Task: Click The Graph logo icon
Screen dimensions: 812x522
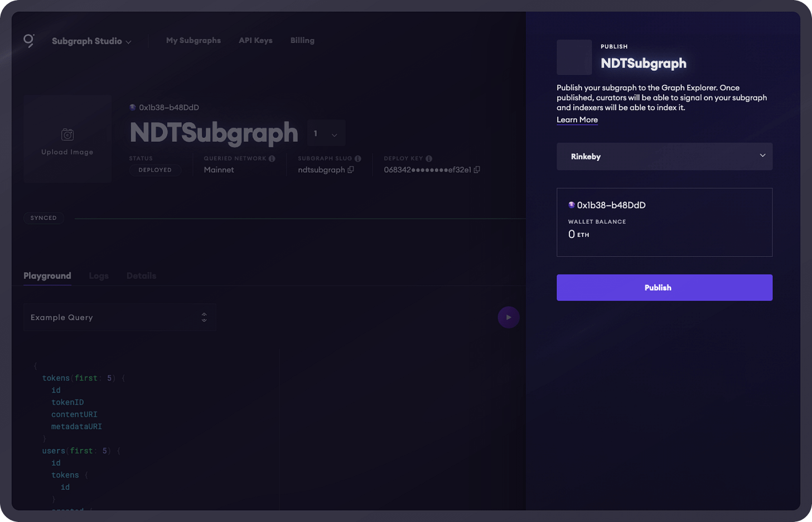Action: coord(28,41)
